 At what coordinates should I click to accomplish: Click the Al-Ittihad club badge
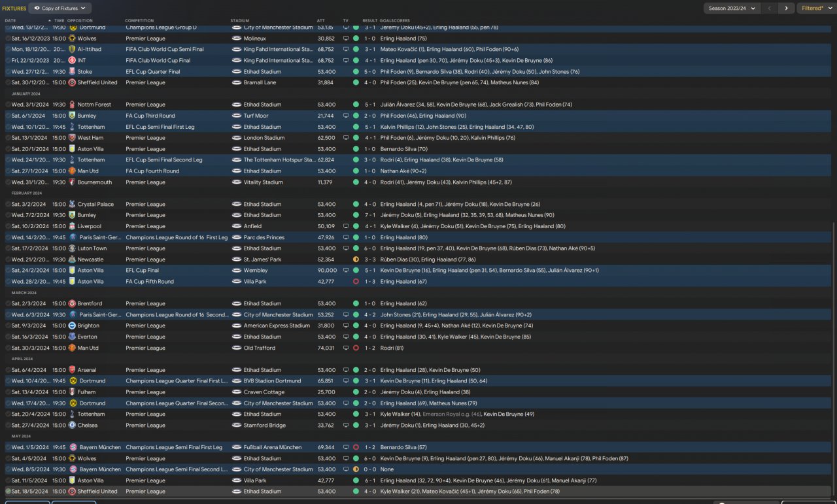(x=72, y=50)
